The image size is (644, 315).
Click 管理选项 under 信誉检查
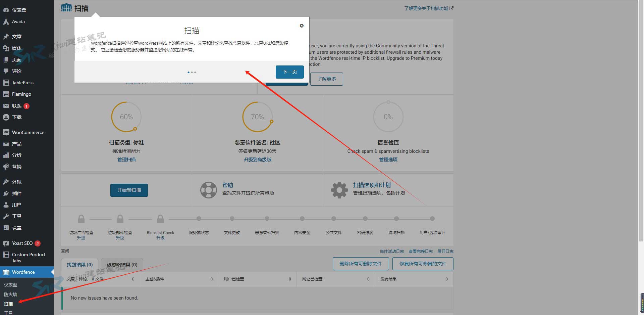pyautogui.click(x=388, y=160)
